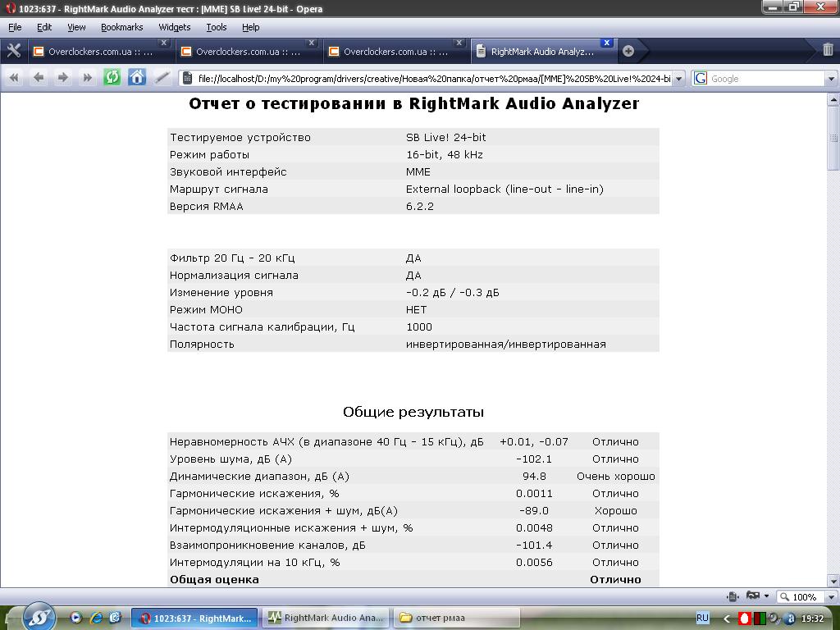Viewport: 840px width, 630px height.
Task: Click the Rewind navigation button
Action: pos(14,78)
